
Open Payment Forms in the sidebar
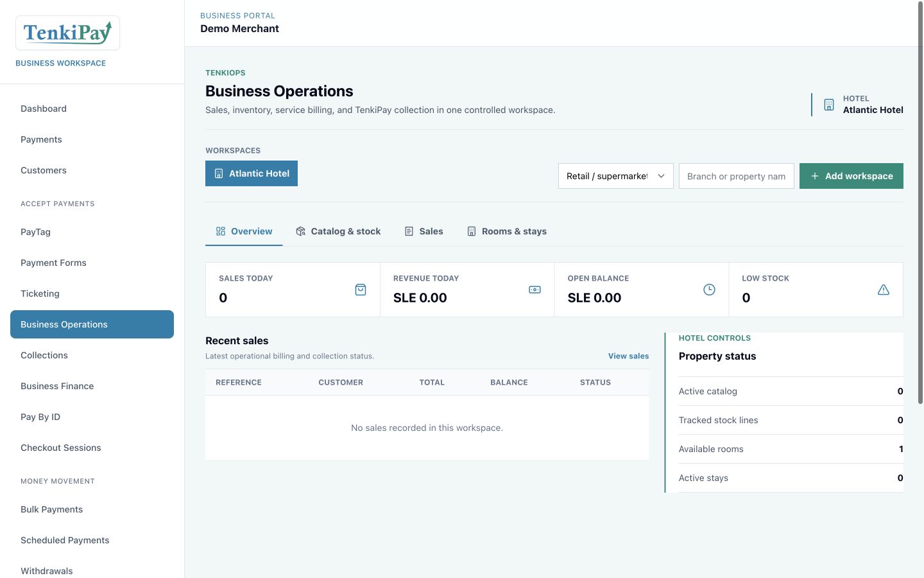tap(92, 263)
